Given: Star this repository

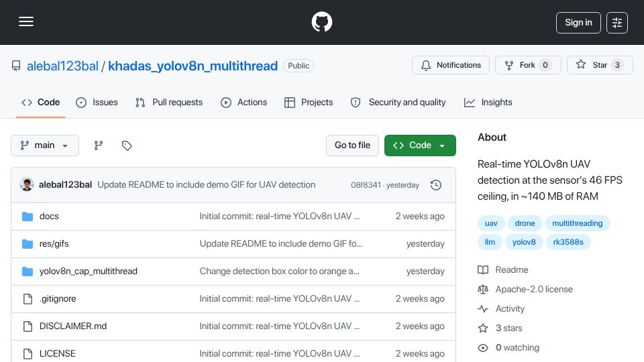Looking at the screenshot, I should pos(600,65).
